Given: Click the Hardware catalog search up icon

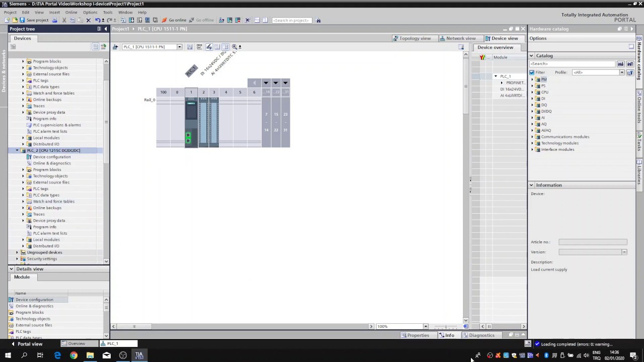Looking at the screenshot, I should click(630, 64).
